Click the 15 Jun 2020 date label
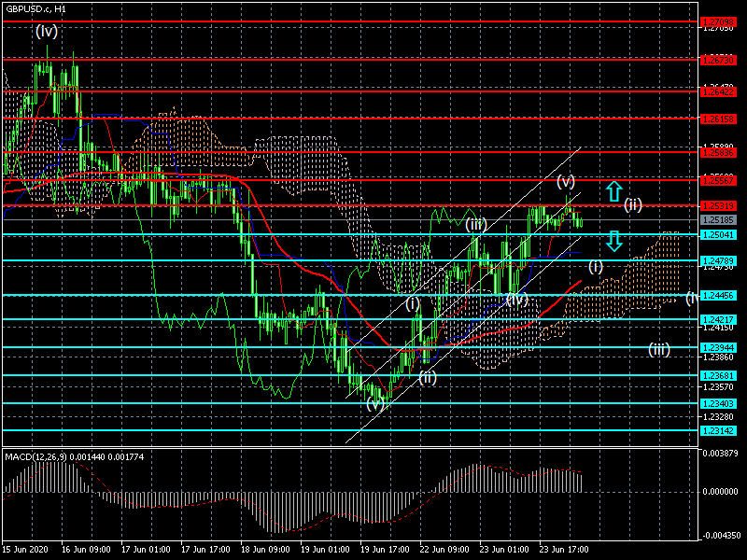 click(26, 549)
